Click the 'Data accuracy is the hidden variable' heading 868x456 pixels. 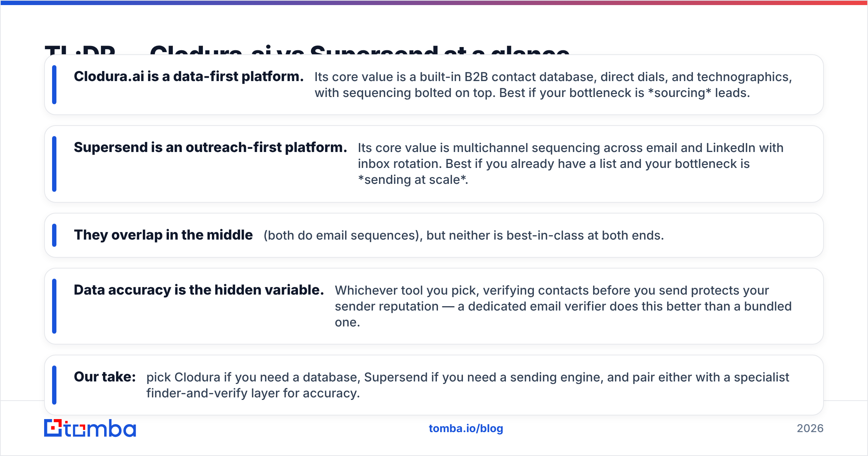pyautogui.click(x=199, y=290)
